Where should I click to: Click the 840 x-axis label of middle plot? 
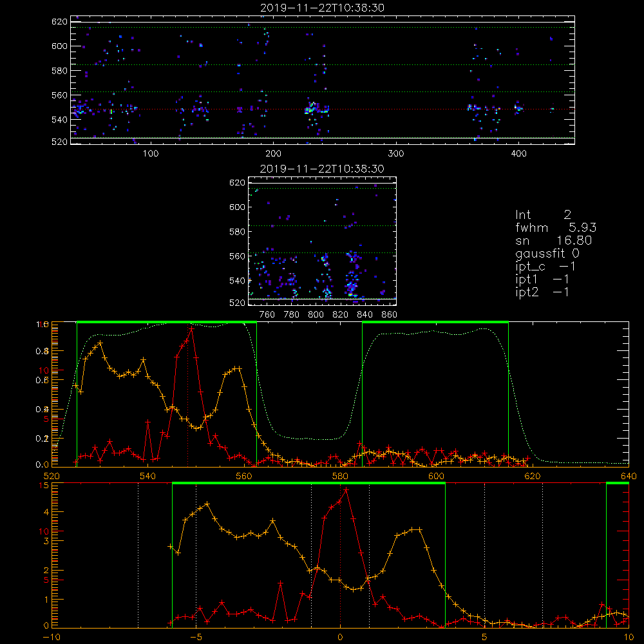click(365, 314)
